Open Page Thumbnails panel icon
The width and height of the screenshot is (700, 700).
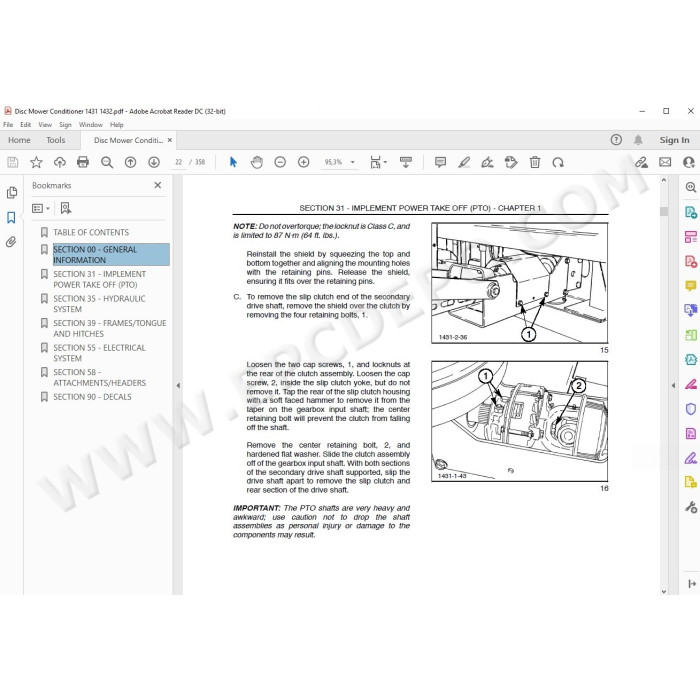coord(12,192)
